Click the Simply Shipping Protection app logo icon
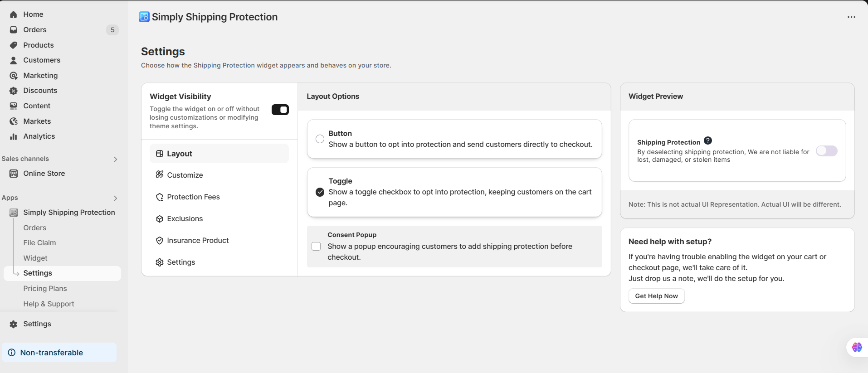The image size is (868, 373). (x=144, y=17)
